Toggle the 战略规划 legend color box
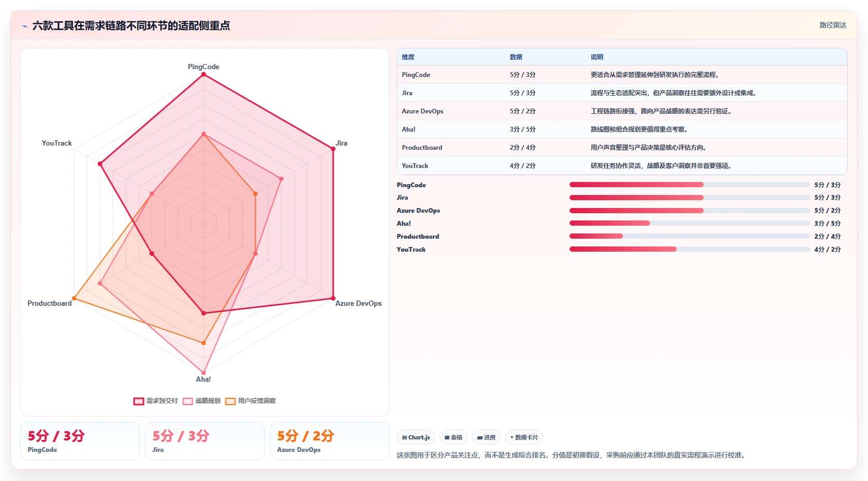This screenshot has height=481, width=868. pos(188,401)
